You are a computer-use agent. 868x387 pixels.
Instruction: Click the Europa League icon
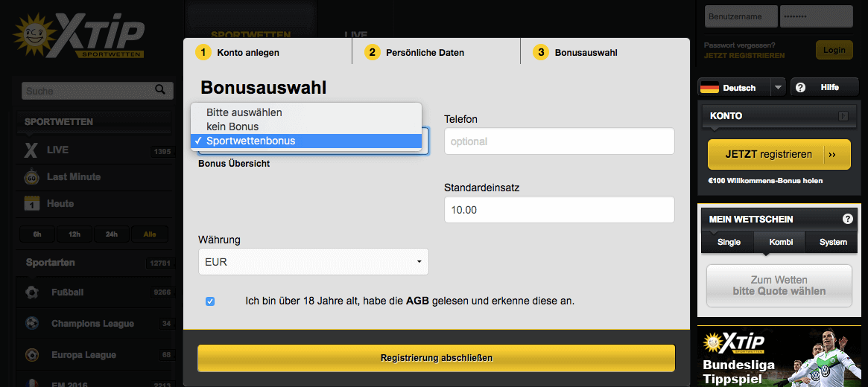pyautogui.click(x=31, y=354)
